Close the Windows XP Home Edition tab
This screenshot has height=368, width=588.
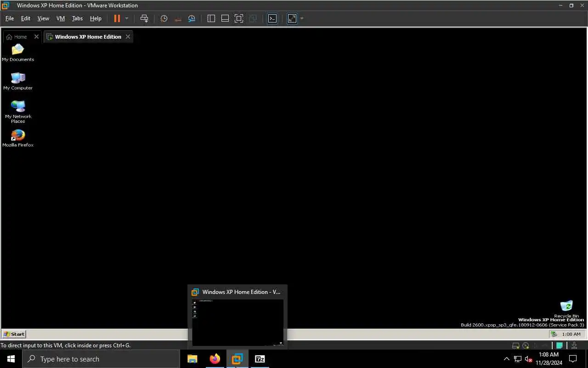tap(128, 37)
